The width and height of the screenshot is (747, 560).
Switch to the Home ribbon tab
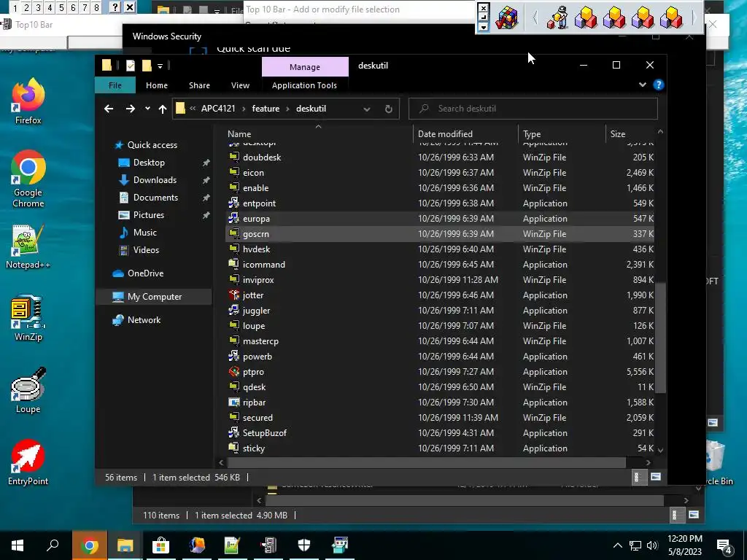pyautogui.click(x=157, y=85)
